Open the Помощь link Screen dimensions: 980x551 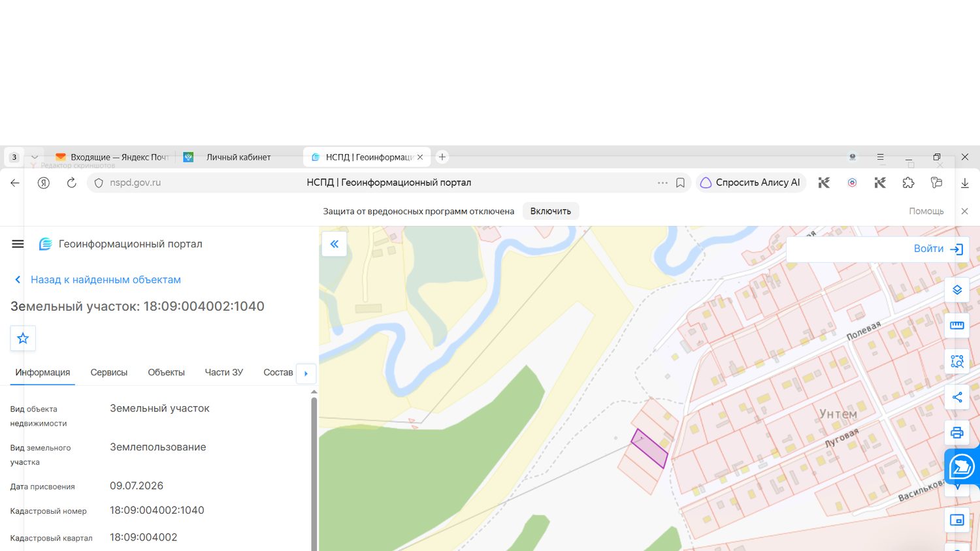926,211
